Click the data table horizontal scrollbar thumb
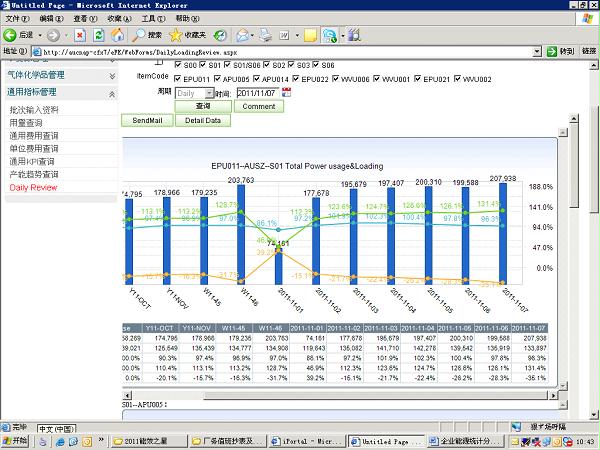The height and width of the screenshot is (450, 600). (x=375, y=395)
